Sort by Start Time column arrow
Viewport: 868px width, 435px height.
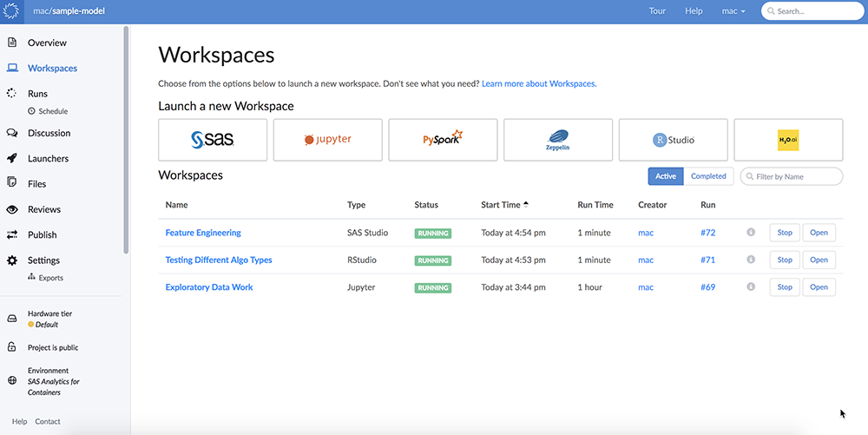click(x=526, y=204)
